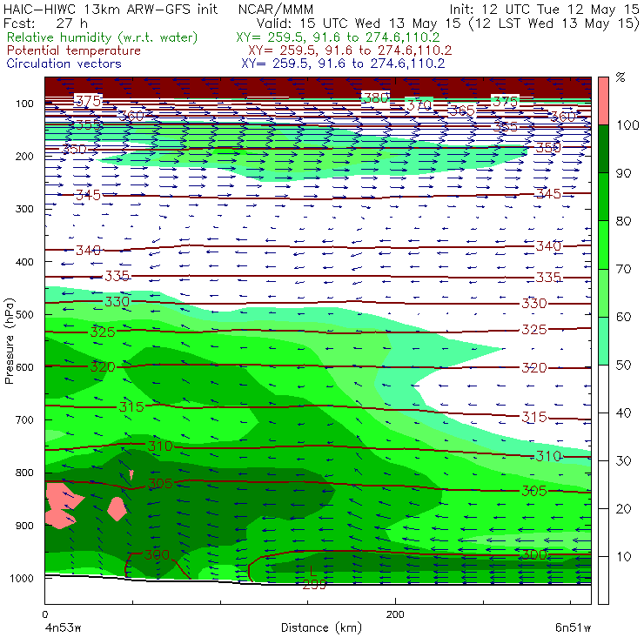
Task: Click the colorbar '90' value label
Action: point(623,173)
